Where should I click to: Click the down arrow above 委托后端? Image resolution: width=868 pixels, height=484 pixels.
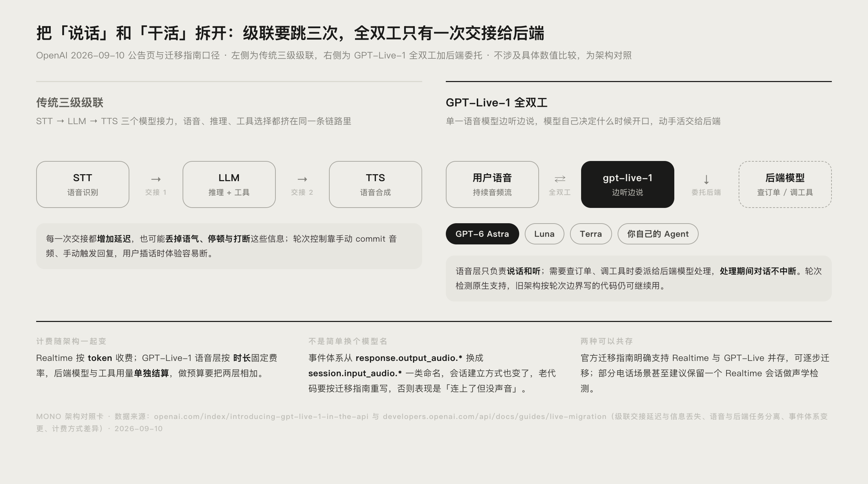point(706,179)
